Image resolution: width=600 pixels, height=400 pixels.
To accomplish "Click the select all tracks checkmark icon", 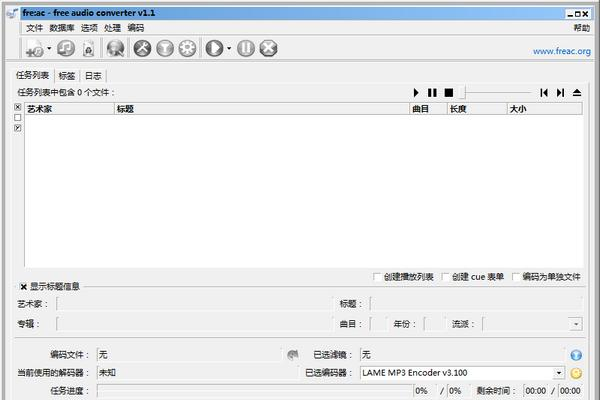I will [x=18, y=128].
